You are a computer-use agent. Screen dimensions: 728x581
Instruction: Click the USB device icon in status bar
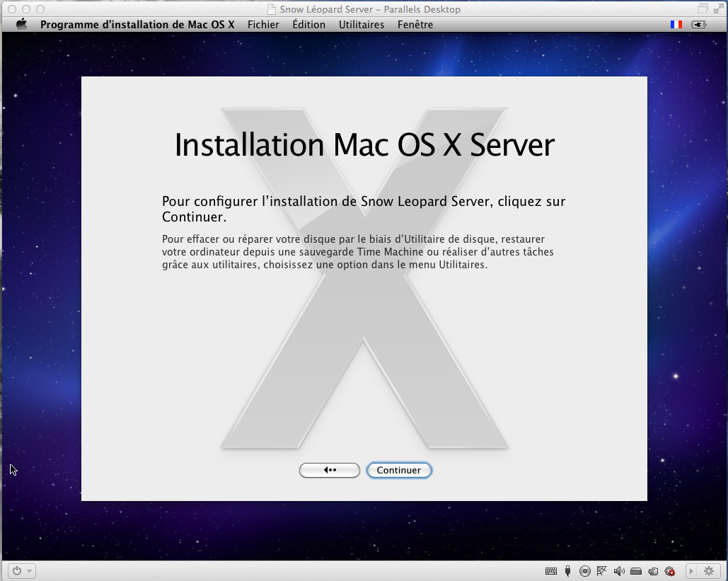coord(568,571)
